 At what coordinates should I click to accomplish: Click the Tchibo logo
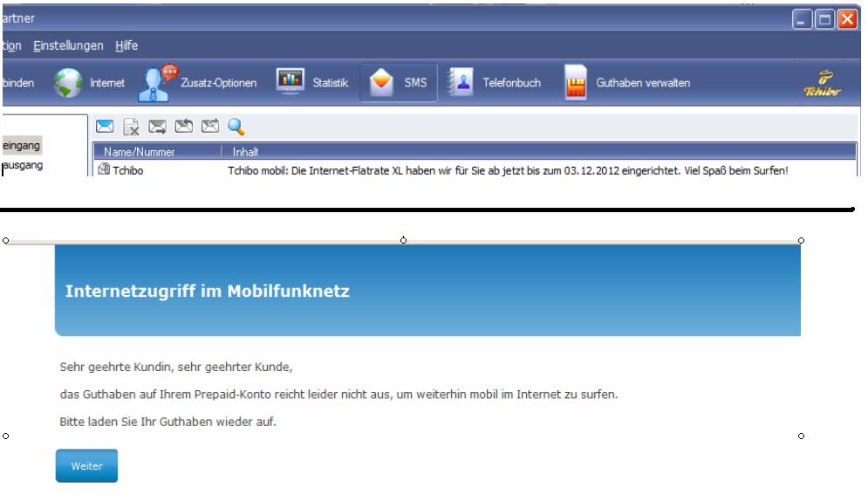[x=823, y=84]
